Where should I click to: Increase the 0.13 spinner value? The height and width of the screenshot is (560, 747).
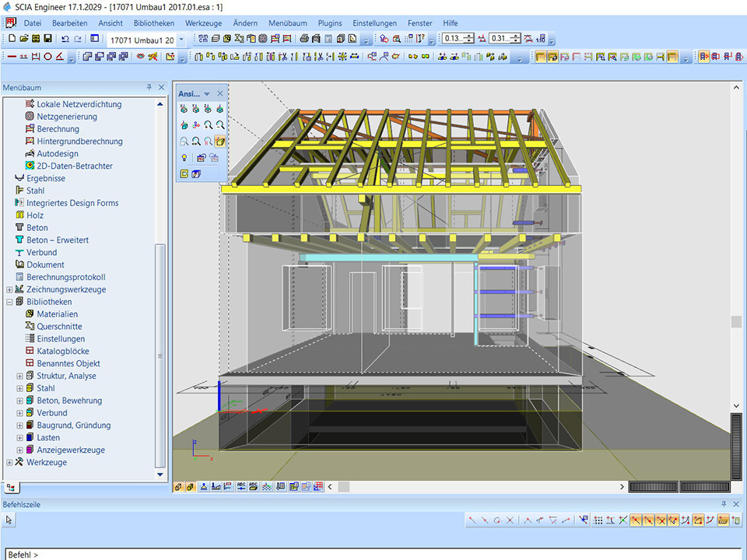[x=469, y=36]
